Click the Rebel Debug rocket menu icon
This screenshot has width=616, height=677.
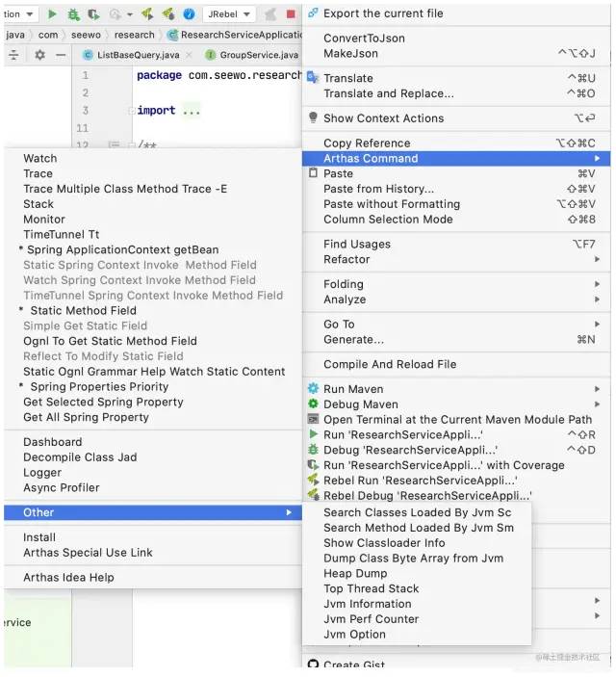tap(313, 495)
